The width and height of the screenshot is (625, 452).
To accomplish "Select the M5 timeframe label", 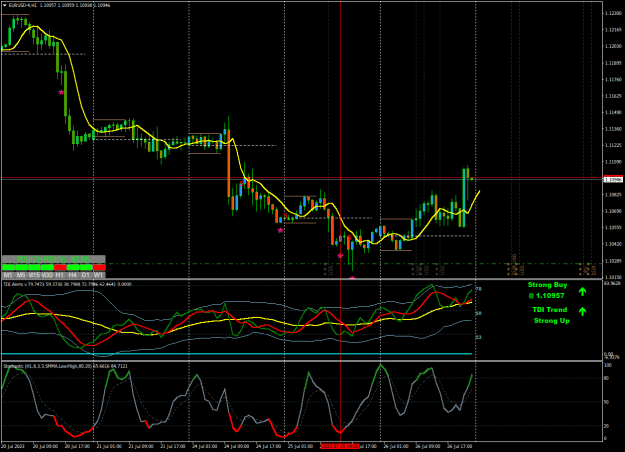I will click(21, 275).
